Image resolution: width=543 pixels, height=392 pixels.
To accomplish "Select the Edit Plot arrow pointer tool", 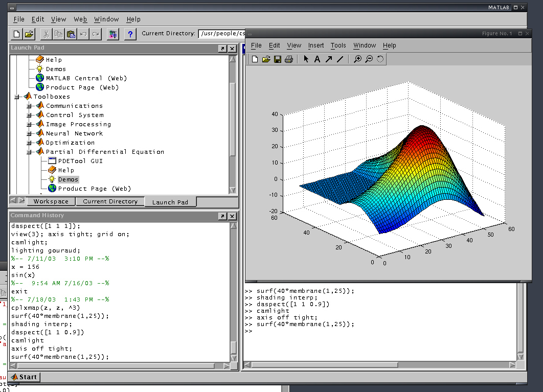I will click(x=306, y=59).
